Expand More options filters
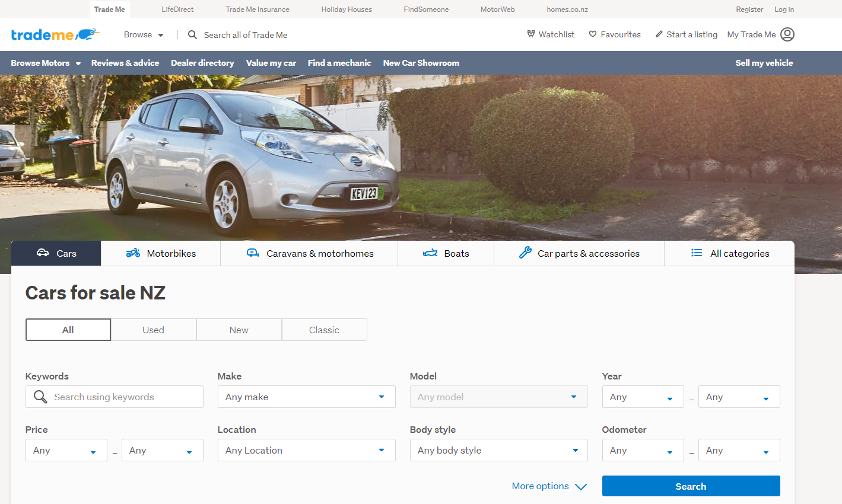Screen dimensions: 842x504 click(549, 486)
